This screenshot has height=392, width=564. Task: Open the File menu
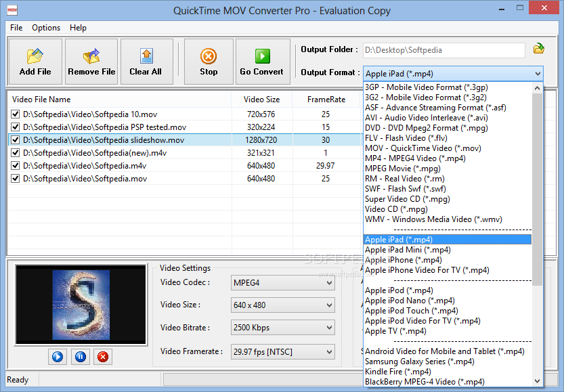point(16,28)
